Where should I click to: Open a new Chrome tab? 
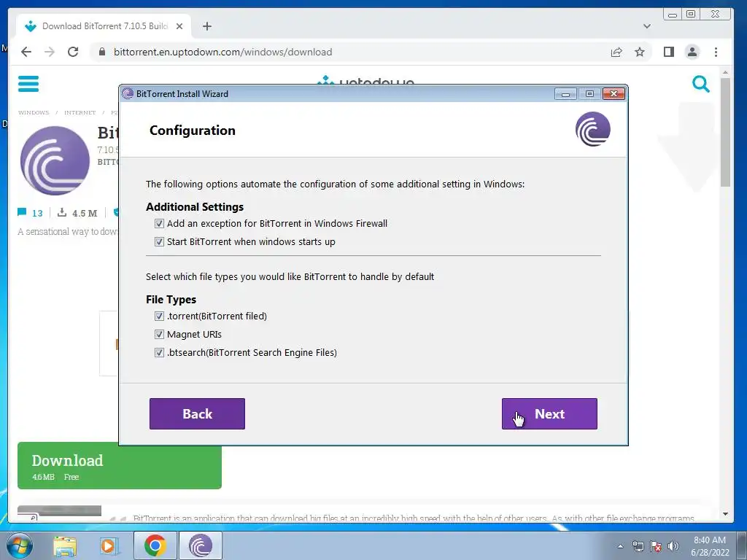(x=206, y=26)
